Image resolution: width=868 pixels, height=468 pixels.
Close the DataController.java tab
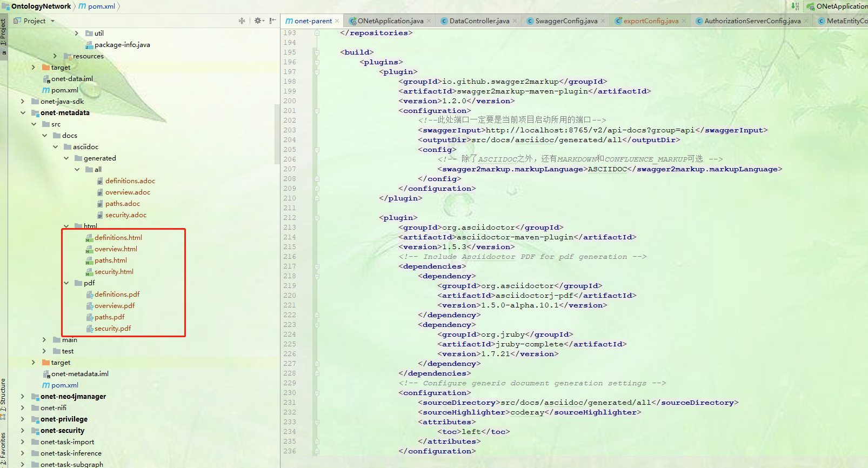(x=515, y=21)
